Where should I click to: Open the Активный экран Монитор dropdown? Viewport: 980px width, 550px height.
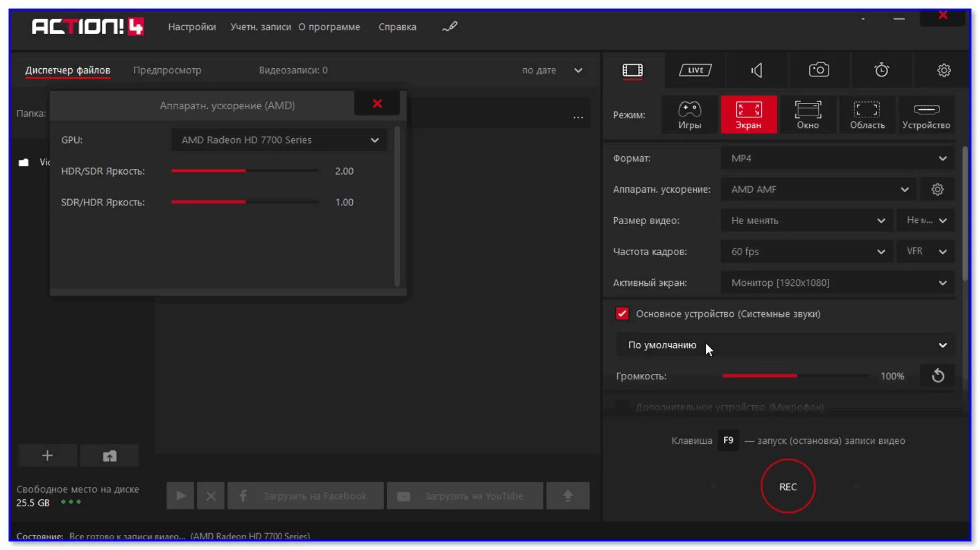coord(838,283)
